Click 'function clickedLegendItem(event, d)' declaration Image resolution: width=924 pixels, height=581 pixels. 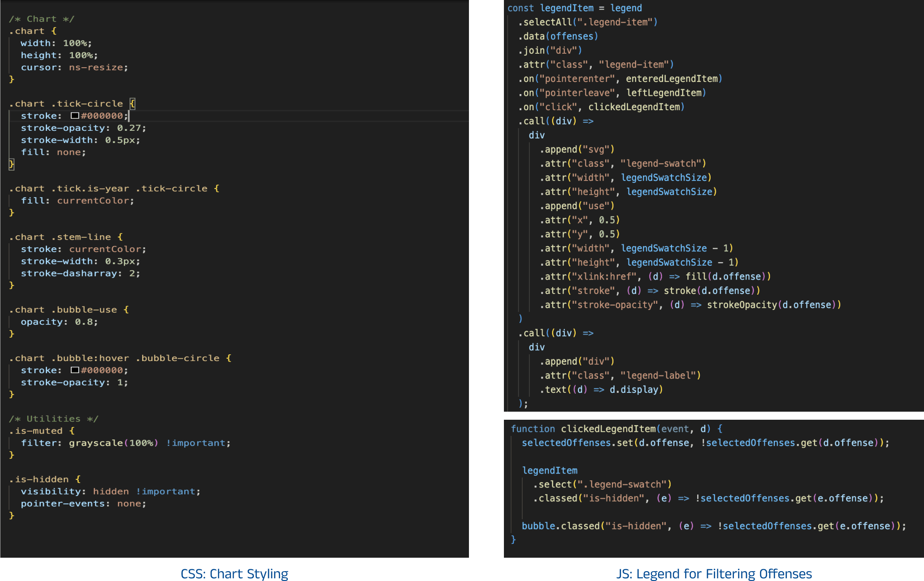click(616, 429)
